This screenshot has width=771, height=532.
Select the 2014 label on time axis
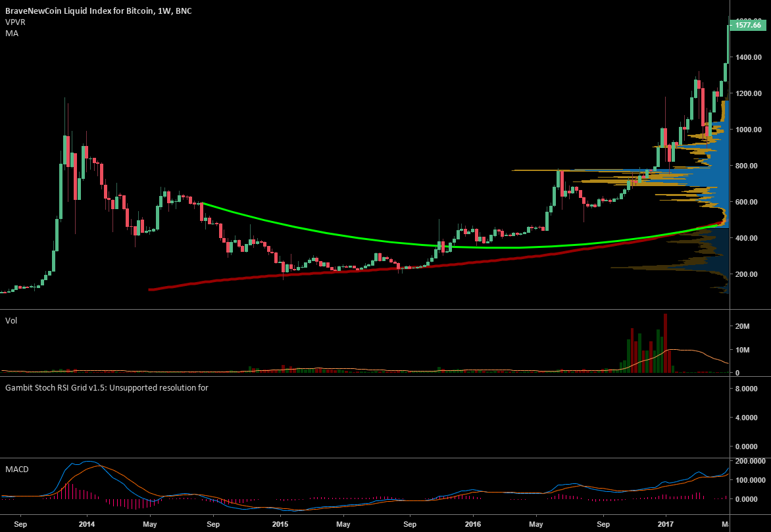click(86, 525)
